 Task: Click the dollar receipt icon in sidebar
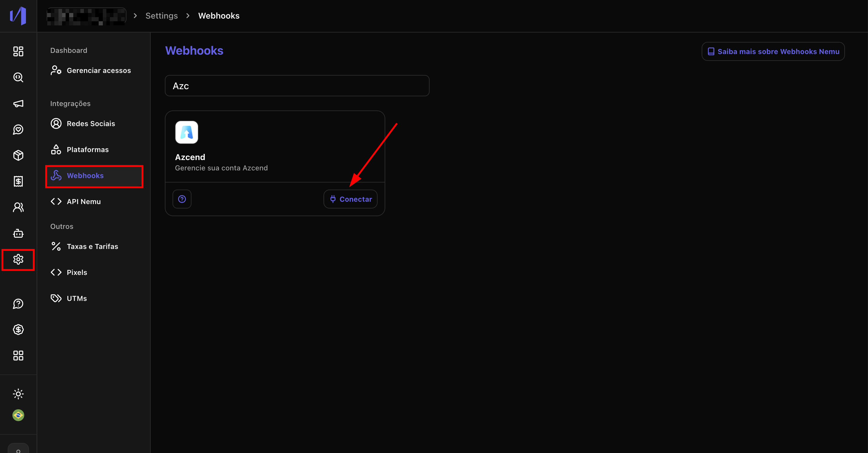point(18,181)
